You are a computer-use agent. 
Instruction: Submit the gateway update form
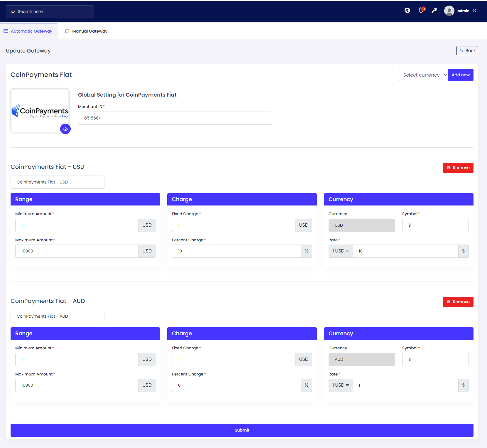pyautogui.click(x=242, y=430)
